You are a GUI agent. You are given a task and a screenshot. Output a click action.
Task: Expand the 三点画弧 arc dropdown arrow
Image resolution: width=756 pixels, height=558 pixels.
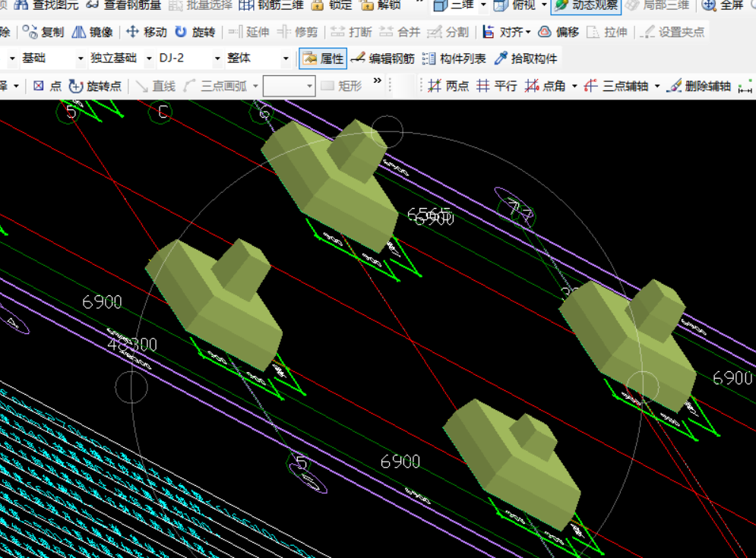255,87
